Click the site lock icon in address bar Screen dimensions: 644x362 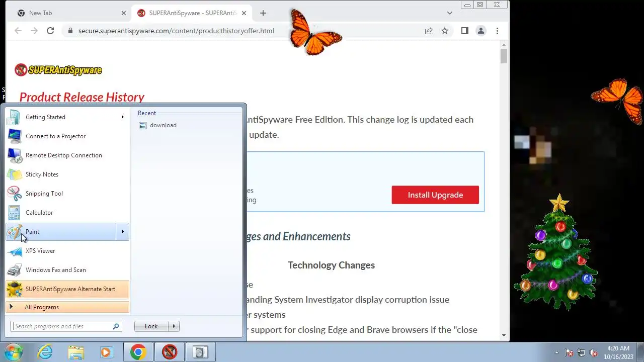tap(70, 31)
